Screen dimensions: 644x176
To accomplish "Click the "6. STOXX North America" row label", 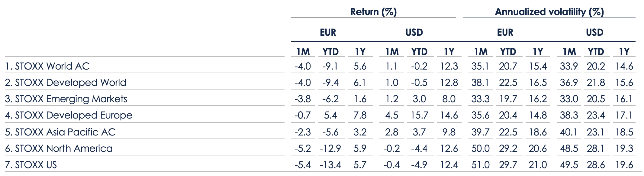I will [x=59, y=148].
